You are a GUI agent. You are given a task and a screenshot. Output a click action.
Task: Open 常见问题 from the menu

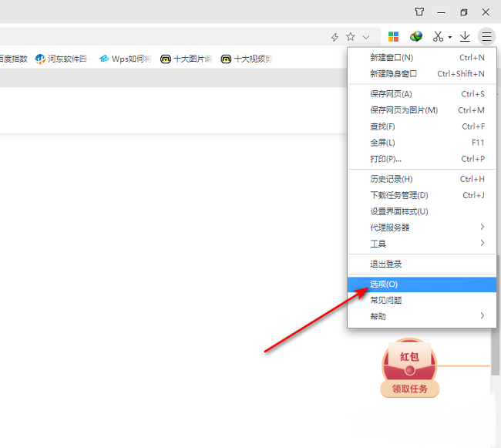click(422, 301)
